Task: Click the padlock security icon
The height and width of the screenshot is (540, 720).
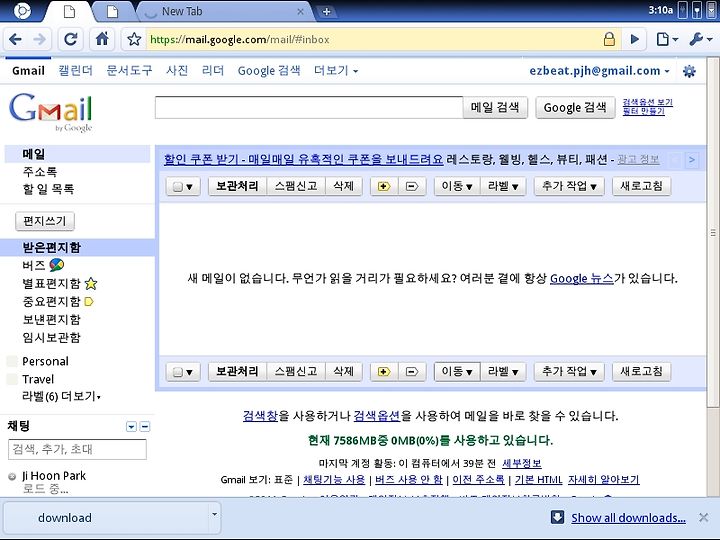Action: [609, 39]
